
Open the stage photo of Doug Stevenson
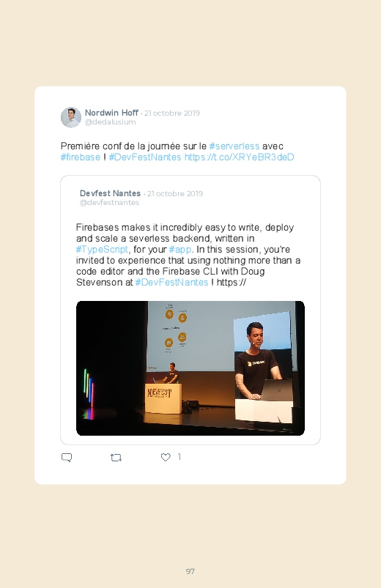click(x=190, y=368)
